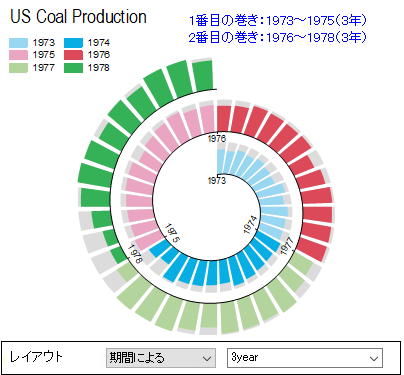404x375 pixels.
Task: Click the 1974 legend label
Action: tap(99, 43)
